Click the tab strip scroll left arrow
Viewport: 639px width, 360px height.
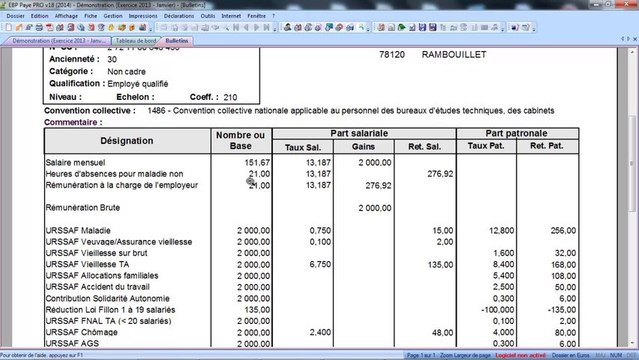point(622,39)
